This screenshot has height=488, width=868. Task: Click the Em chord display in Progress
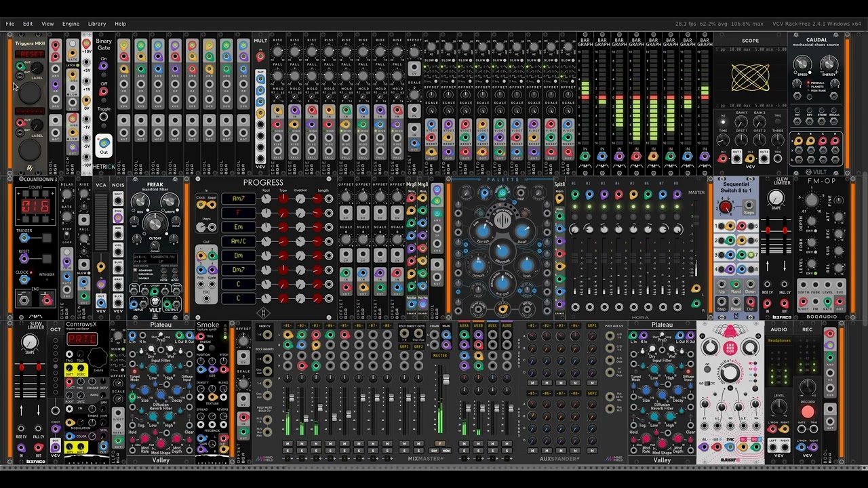pyautogui.click(x=238, y=227)
